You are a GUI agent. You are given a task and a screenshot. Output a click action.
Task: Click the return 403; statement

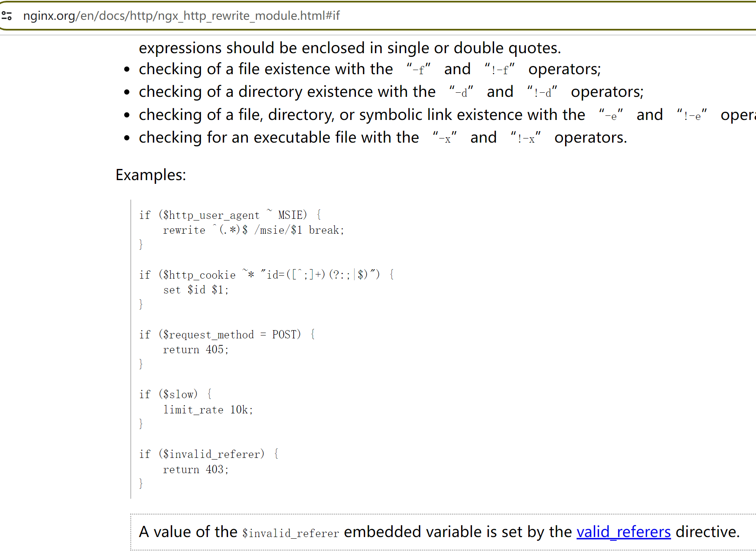195,469
